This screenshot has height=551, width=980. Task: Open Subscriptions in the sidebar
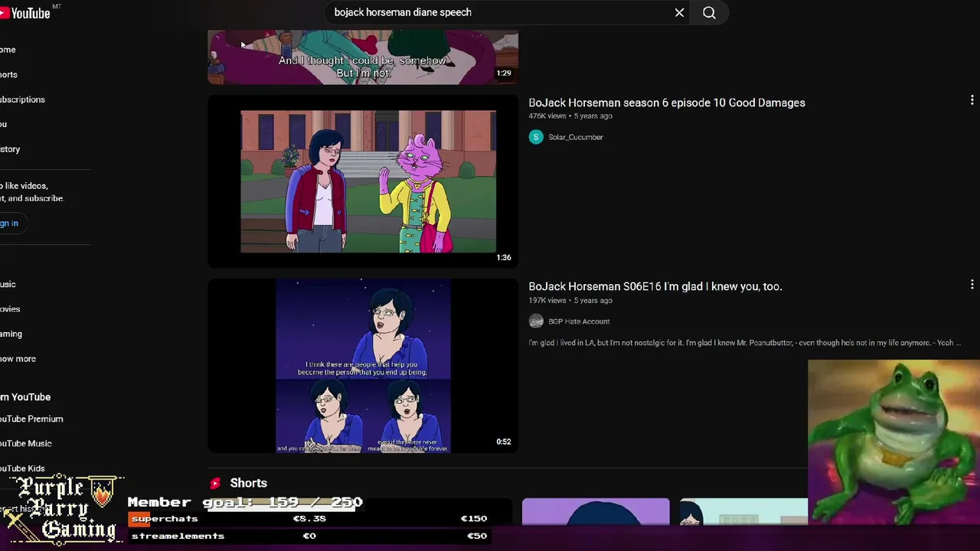[22, 99]
